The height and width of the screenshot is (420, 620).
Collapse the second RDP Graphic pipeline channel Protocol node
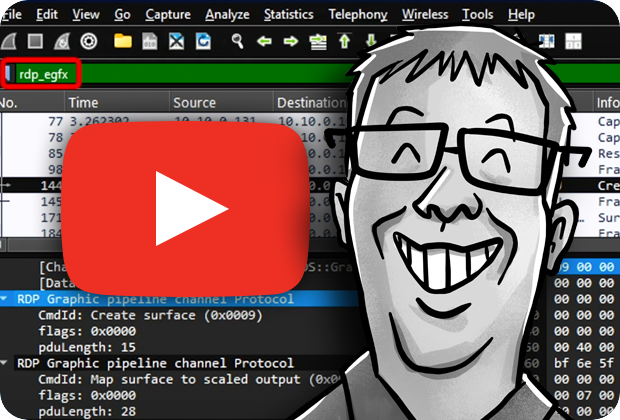click(x=4, y=362)
